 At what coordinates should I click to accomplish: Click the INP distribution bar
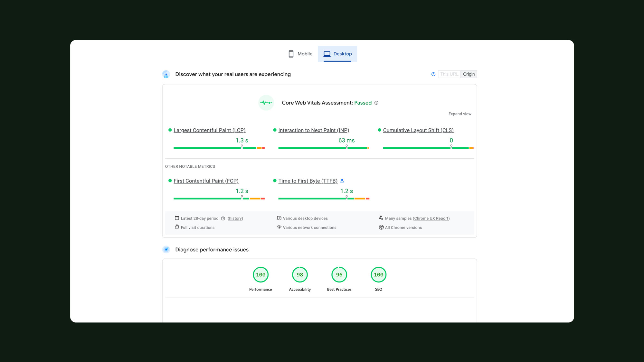point(324,148)
